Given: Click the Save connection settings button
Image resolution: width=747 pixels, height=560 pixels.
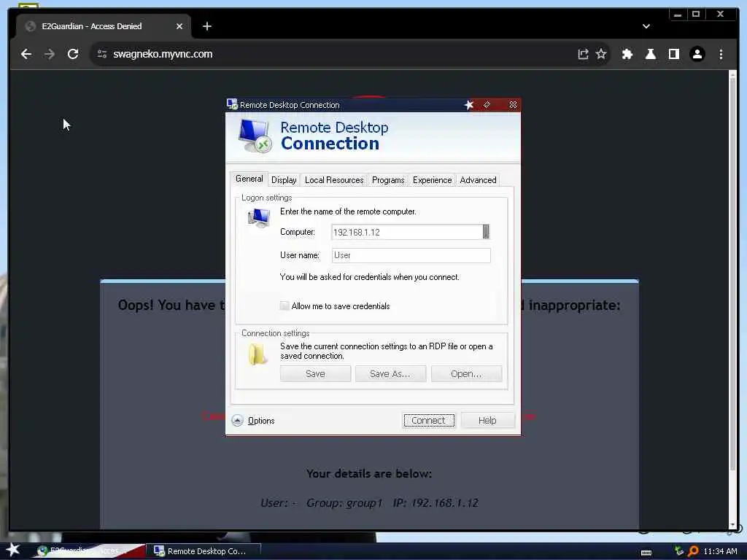Looking at the screenshot, I should tap(315, 374).
